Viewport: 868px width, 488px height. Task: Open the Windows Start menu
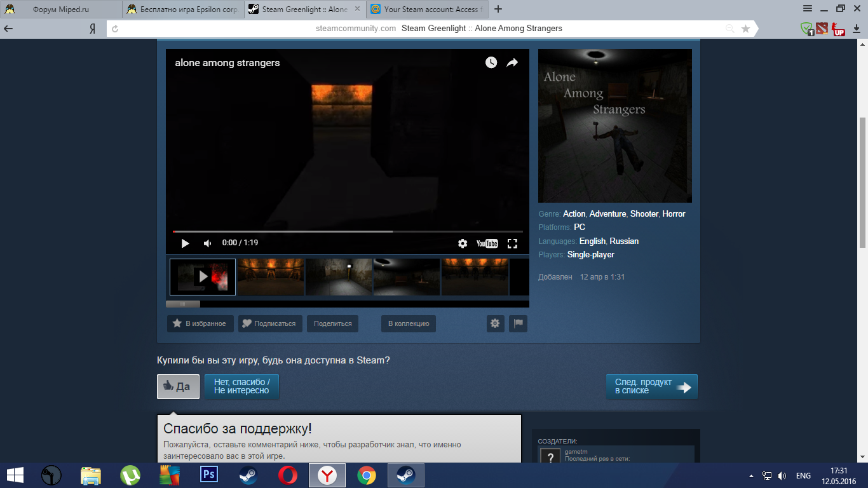click(15, 475)
